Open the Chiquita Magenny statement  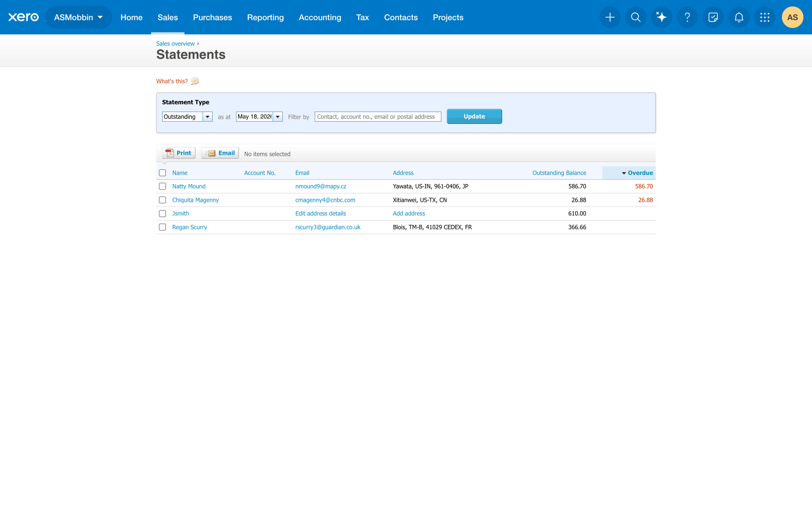(x=195, y=200)
